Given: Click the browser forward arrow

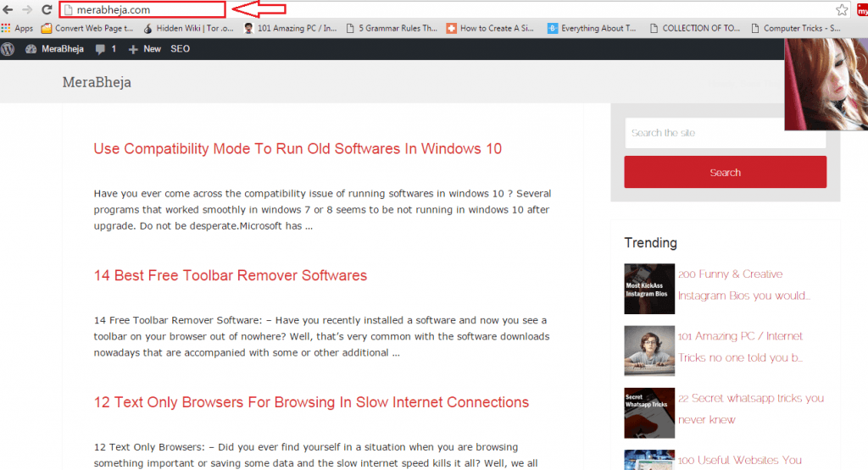Looking at the screenshot, I should 27,10.
